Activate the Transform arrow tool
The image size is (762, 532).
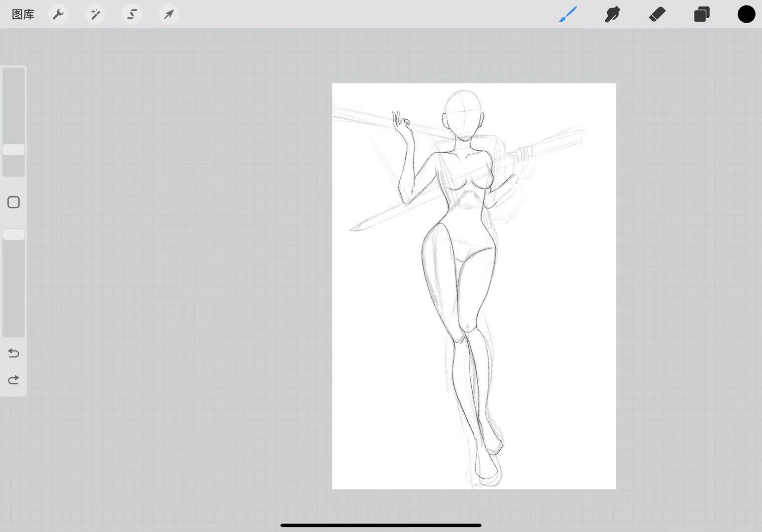(169, 14)
